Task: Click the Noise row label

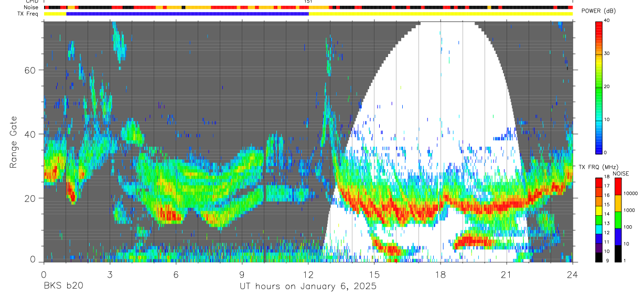Action: (x=31, y=7)
